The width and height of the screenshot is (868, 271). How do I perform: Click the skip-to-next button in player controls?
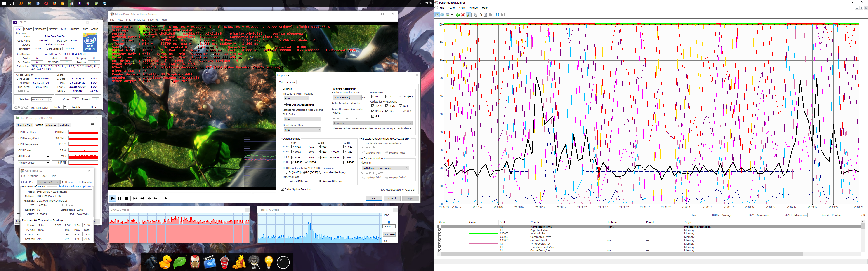[x=156, y=198]
